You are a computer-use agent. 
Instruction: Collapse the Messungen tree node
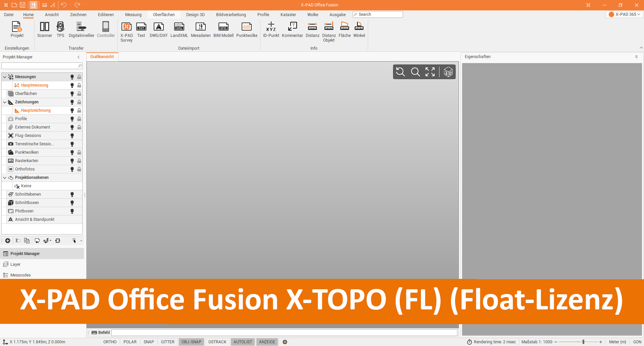click(5, 77)
